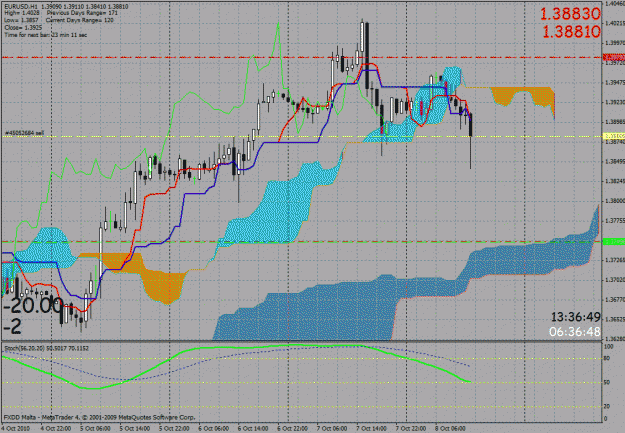Click the '8 Oct 06:00' time label
This screenshot has height=433, width=625.
[x=450, y=429]
